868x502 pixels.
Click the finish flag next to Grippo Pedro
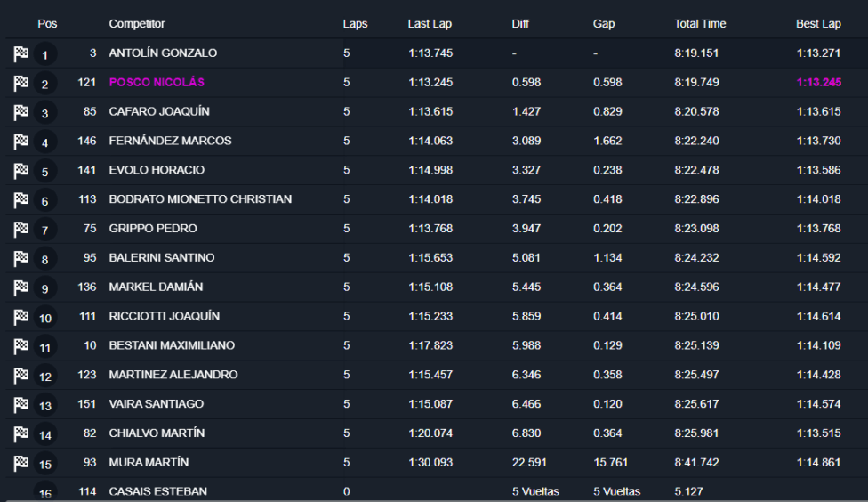[x=21, y=230]
